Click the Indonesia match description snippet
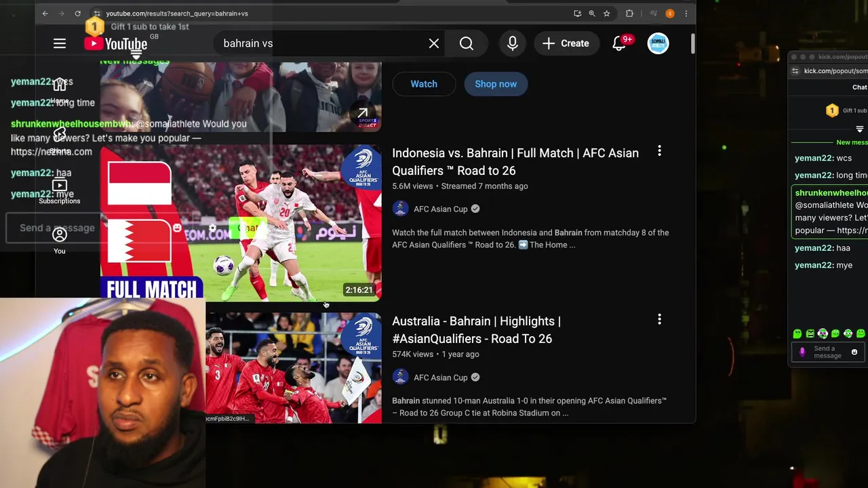Screen dimensions: 868x488 click(530, 239)
